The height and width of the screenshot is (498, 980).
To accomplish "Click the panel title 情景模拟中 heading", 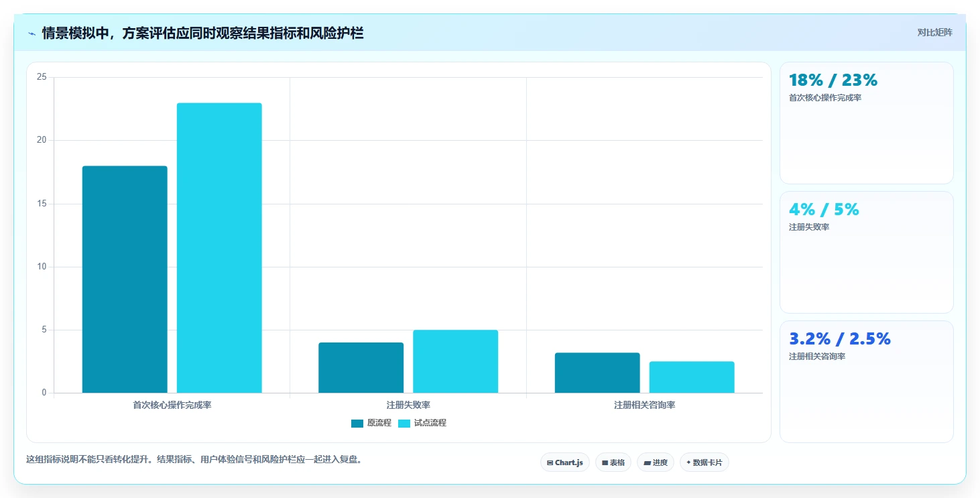I will pyautogui.click(x=202, y=33).
